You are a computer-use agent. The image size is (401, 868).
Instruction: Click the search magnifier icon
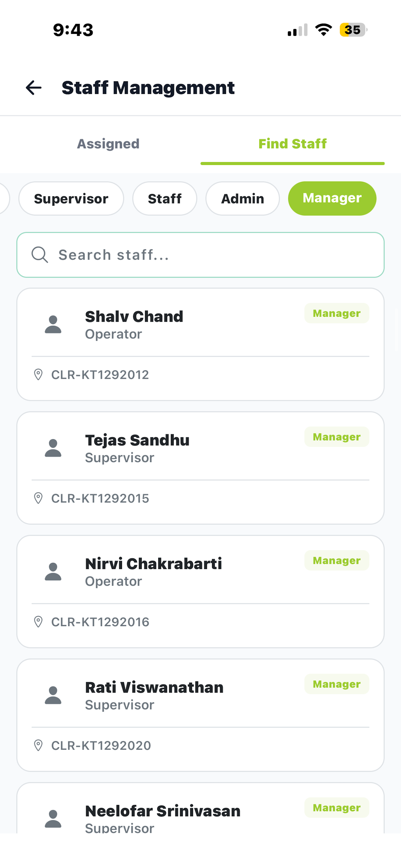[x=39, y=255]
